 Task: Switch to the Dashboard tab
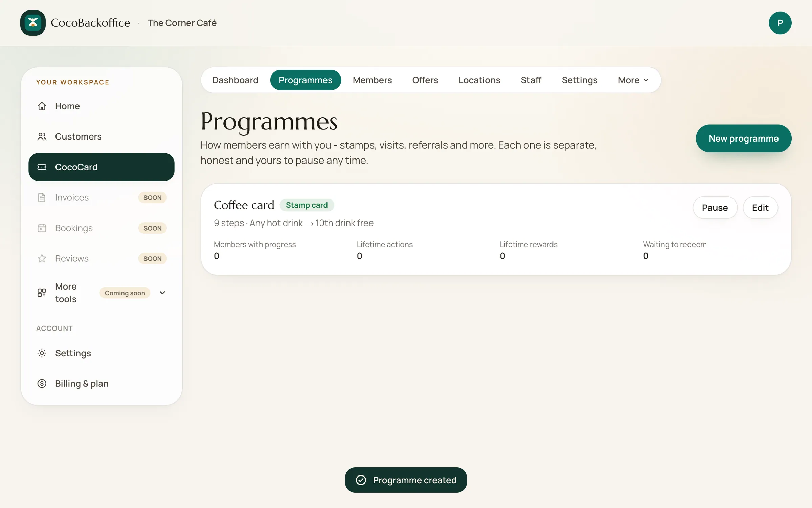(235, 80)
